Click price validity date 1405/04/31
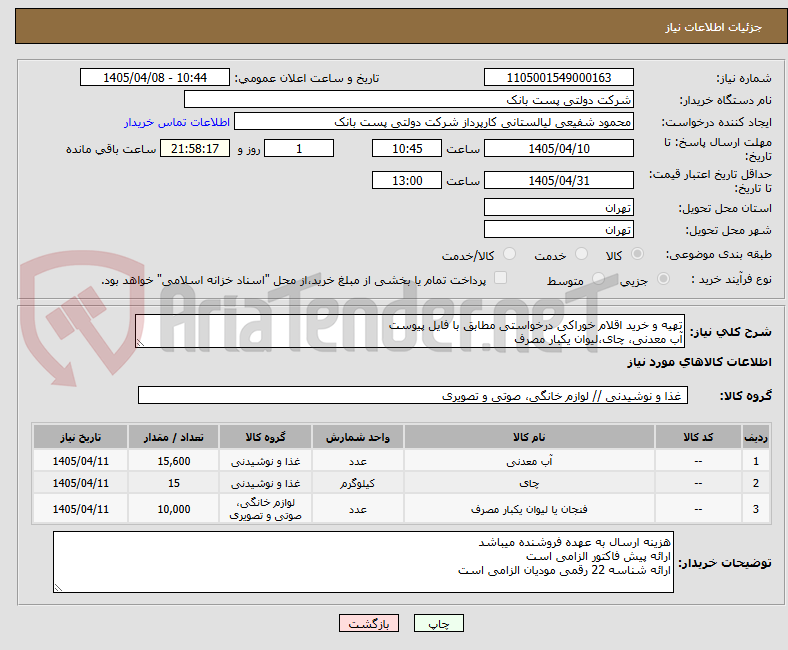Image resolution: width=788 pixels, height=650 pixels. tap(559, 180)
